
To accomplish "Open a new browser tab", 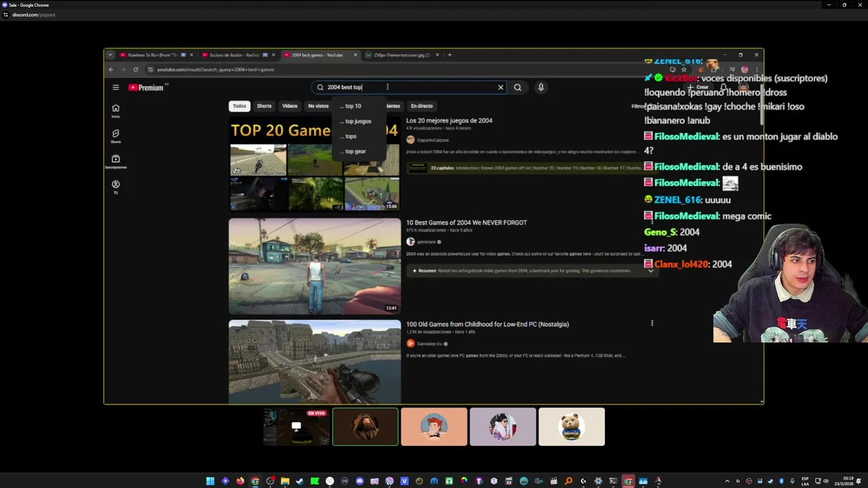I will pos(450,55).
